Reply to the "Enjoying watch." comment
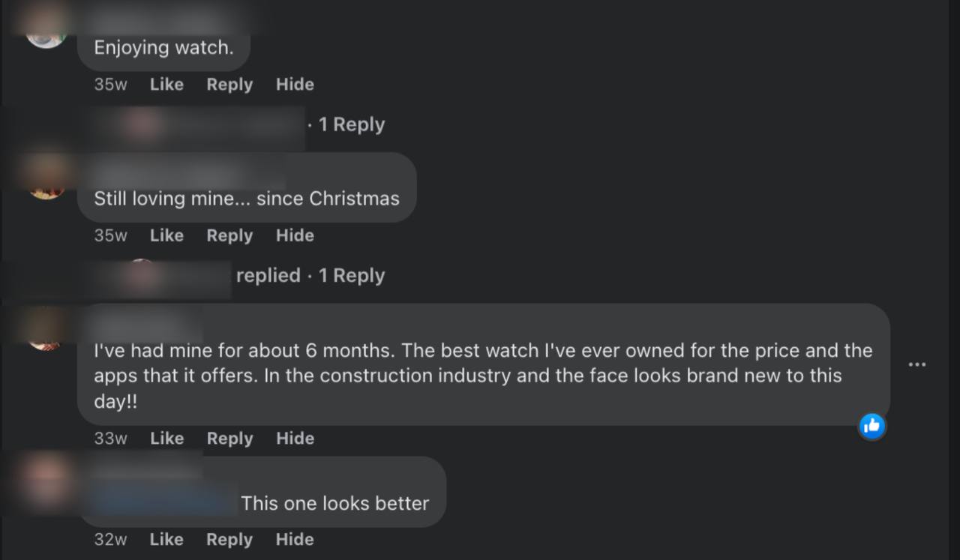Viewport: 960px width, 560px height. click(229, 85)
